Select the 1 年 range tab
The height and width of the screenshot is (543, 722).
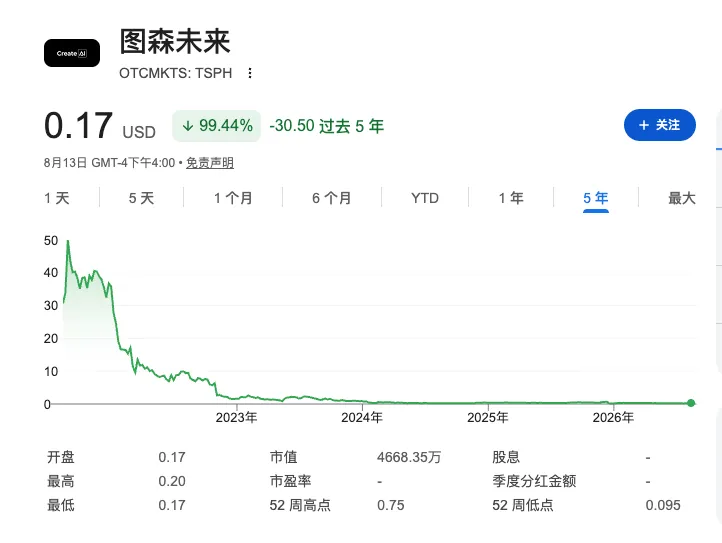(x=511, y=198)
